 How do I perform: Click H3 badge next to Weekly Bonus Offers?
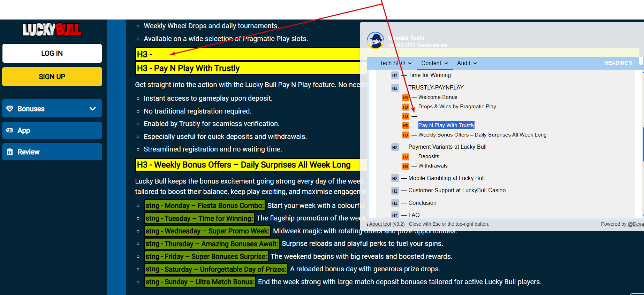tap(406, 135)
